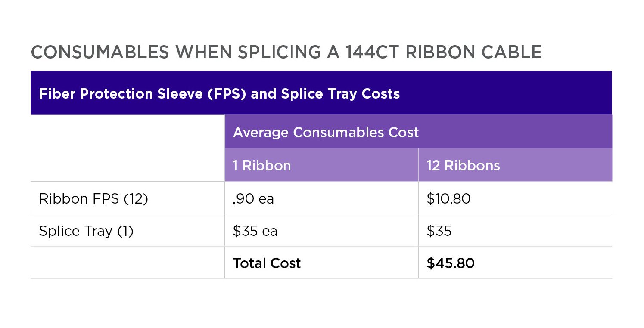Screen dimensions: 644x328
Task: Select the Average Consumables Cost header cell
Action: 418,132
